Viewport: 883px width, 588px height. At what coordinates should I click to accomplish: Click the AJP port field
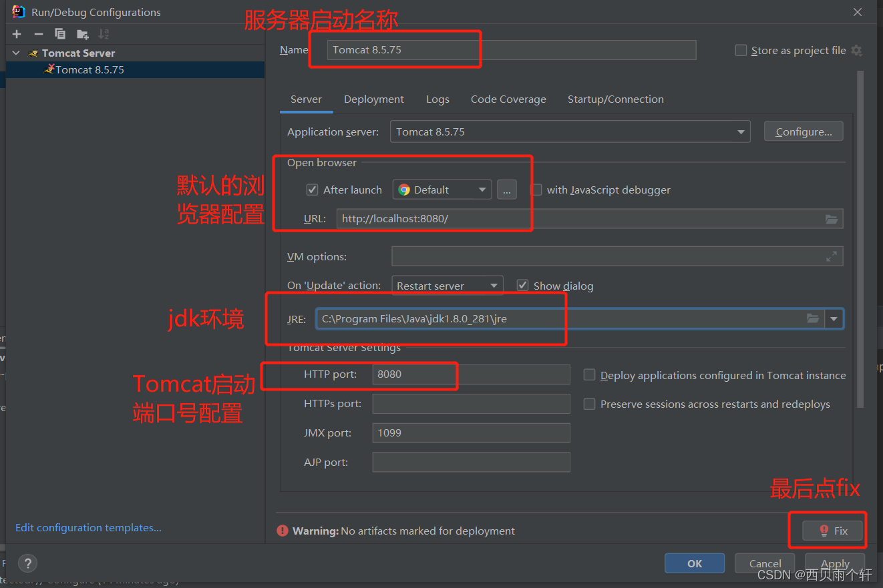471,463
